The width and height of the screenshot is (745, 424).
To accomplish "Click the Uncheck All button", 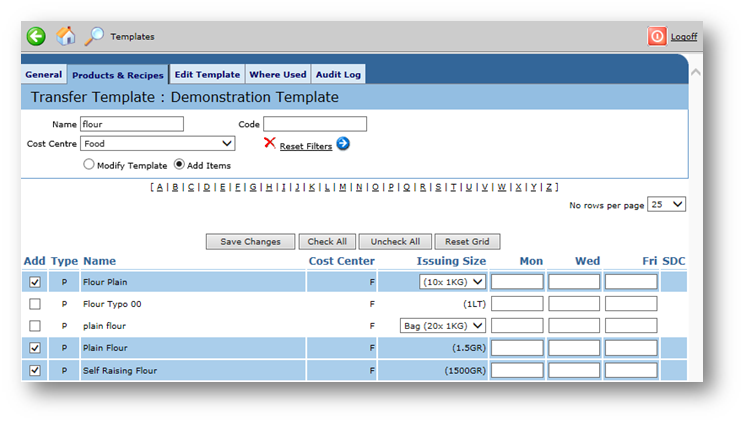I will pos(395,242).
